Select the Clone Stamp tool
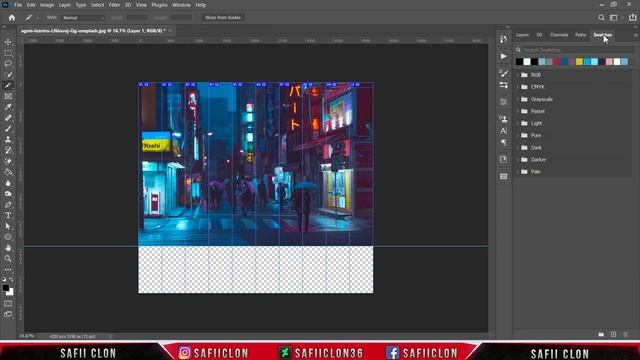Image resolution: width=640 pixels, height=360 pixels. coord(8,140)
